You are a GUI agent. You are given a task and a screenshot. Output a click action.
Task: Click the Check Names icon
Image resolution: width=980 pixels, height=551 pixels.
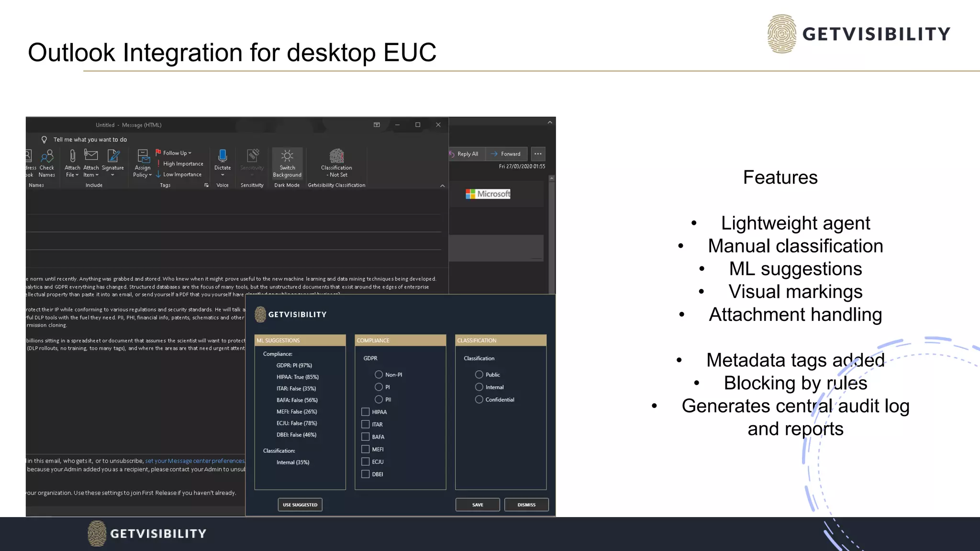(x=47, y=156)
